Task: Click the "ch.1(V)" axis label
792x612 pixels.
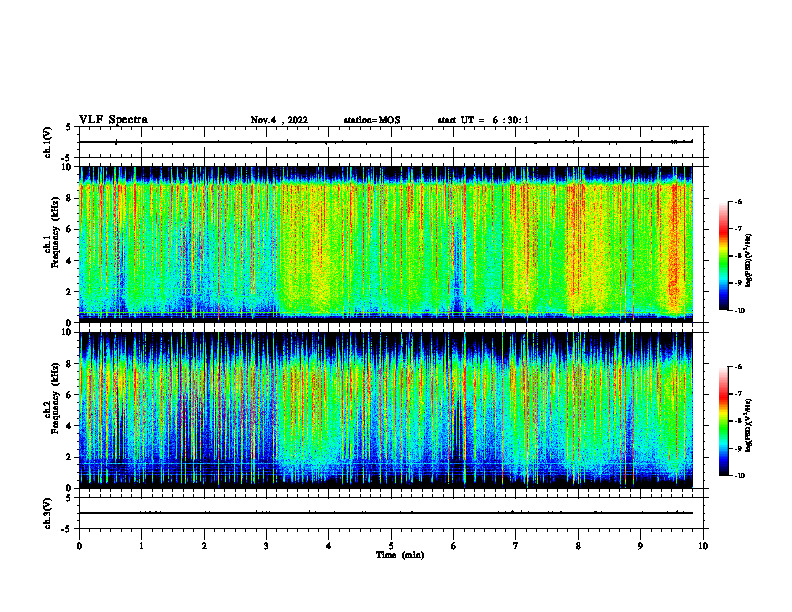Action: (48, 142)
